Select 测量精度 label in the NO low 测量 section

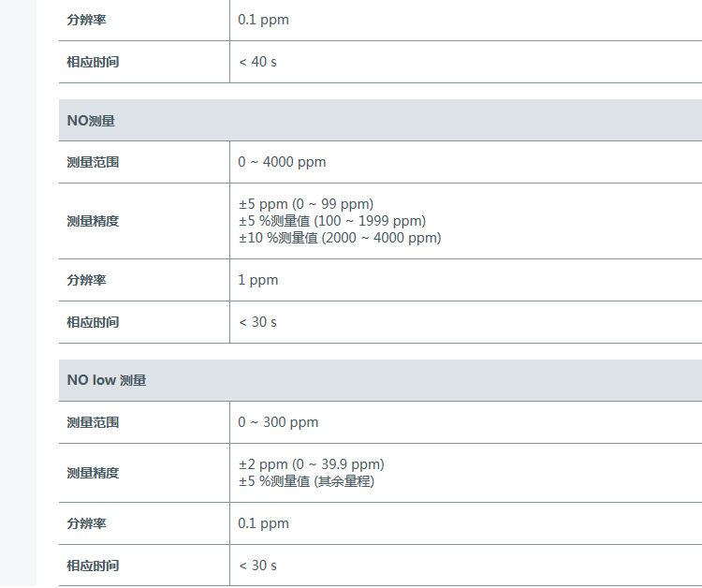coord(93,473)
